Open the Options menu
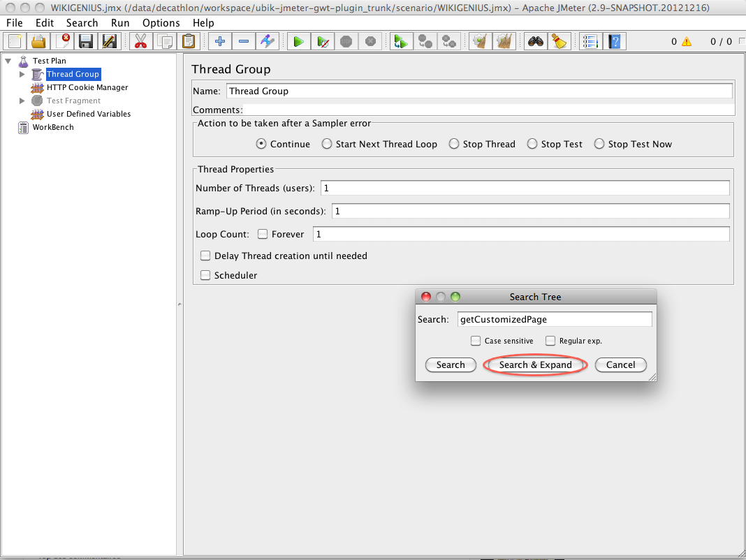Viewport: 746px width, 560px height. [x=161, y=22]
